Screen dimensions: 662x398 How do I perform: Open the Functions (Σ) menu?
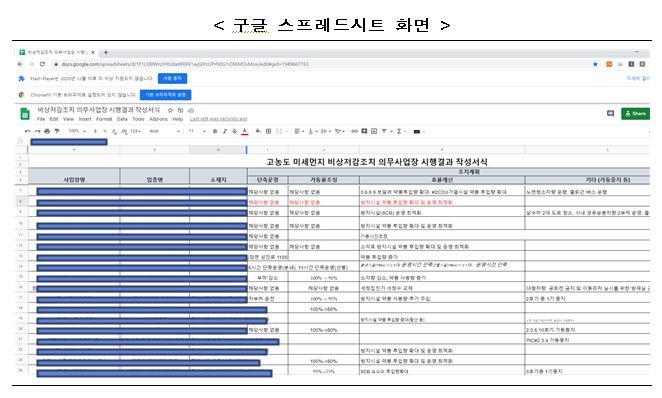pyautogui.click(x=399, y=131)
